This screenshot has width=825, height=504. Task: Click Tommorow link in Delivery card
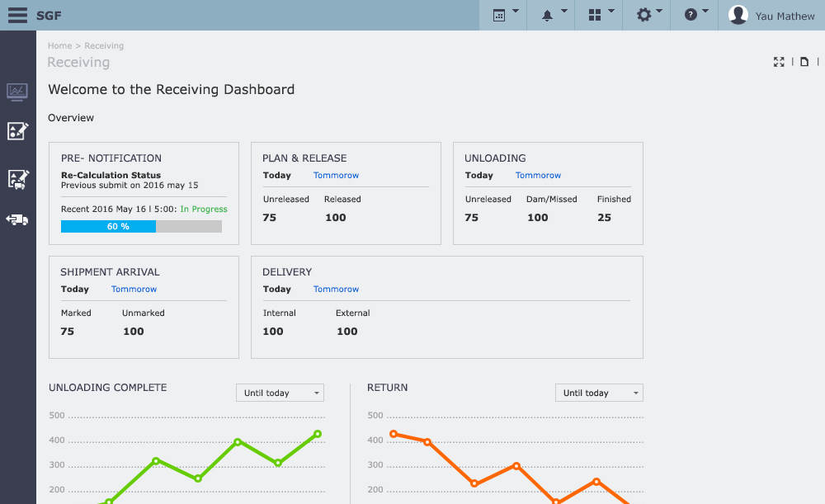(336, 289)
